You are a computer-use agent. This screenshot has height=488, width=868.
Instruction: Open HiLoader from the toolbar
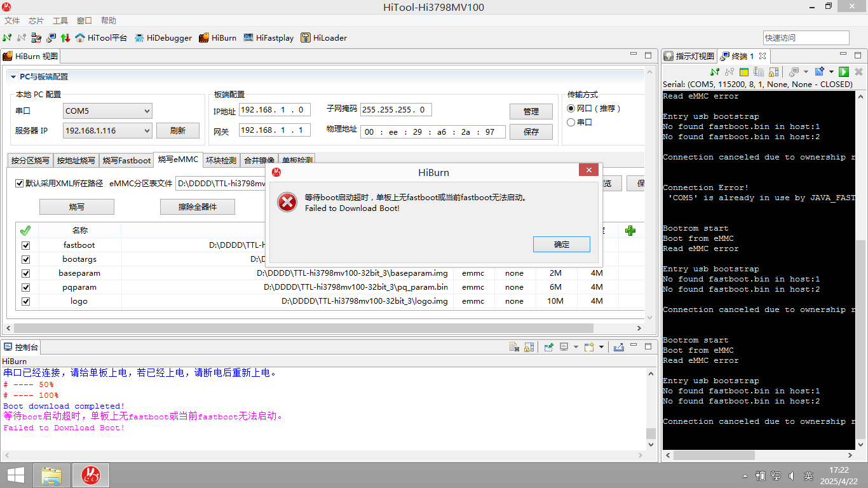(x=323, y=37)
